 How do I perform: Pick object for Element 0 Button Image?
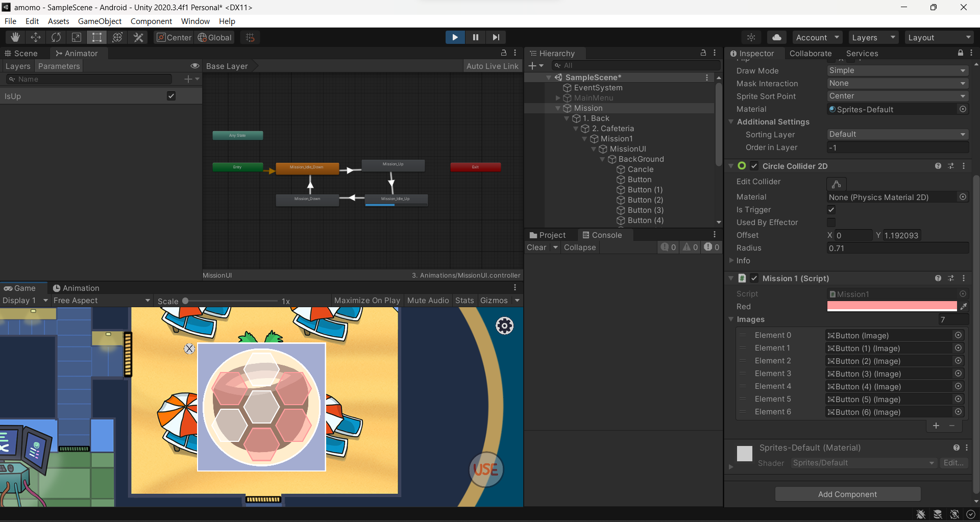tap(959, 335)
